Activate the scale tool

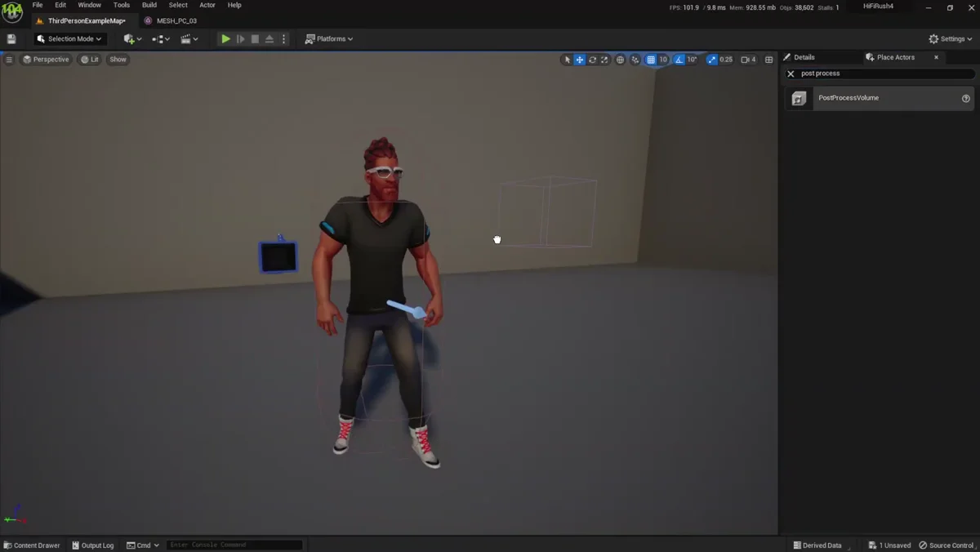click(604, 60)
